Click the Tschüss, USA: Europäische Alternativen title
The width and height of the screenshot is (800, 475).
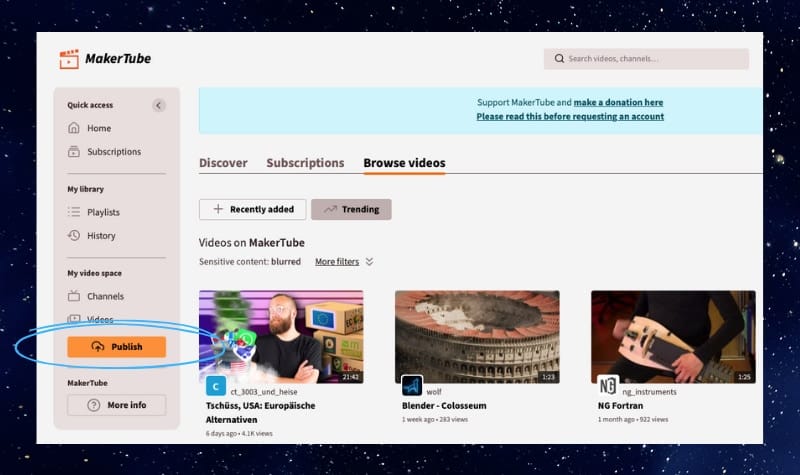click(260, 412)
